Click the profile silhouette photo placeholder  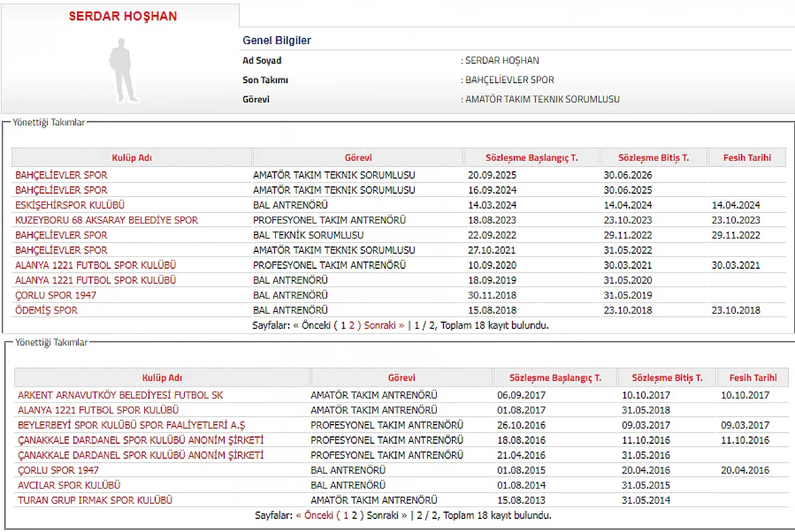pos(123,70)
